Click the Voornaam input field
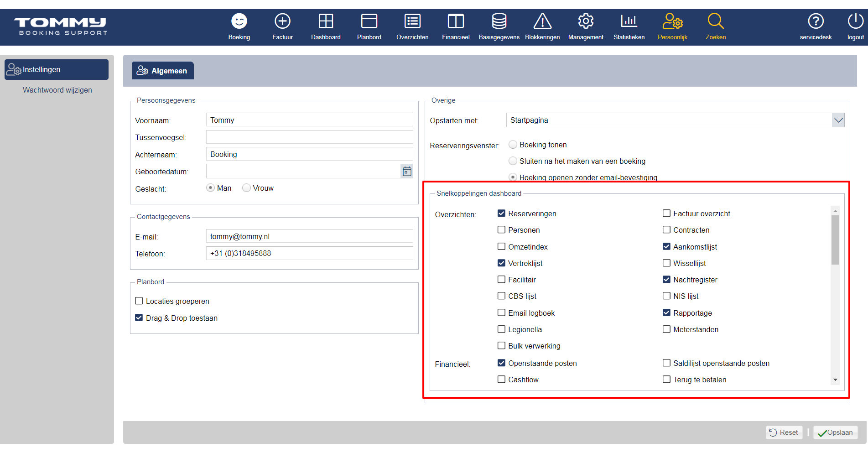 click(309, 120)
